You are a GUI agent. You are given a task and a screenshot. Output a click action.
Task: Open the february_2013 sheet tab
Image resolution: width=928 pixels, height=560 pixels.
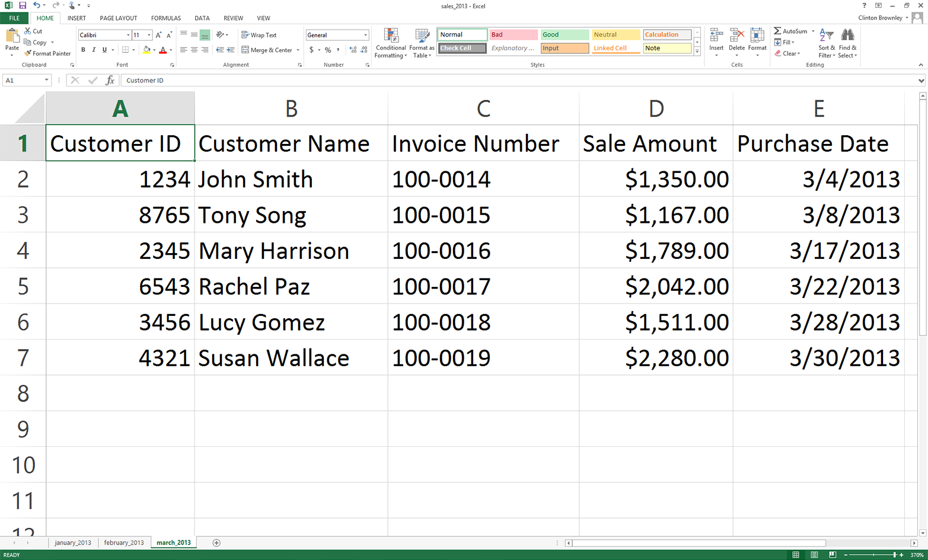coord(124,542)
